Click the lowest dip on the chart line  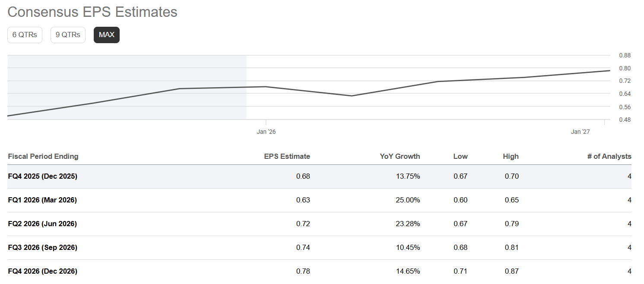tap(352, 96)
